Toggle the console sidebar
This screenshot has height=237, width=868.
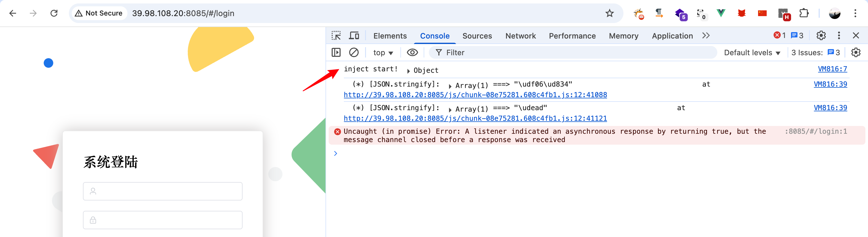[x=336, y=52]
